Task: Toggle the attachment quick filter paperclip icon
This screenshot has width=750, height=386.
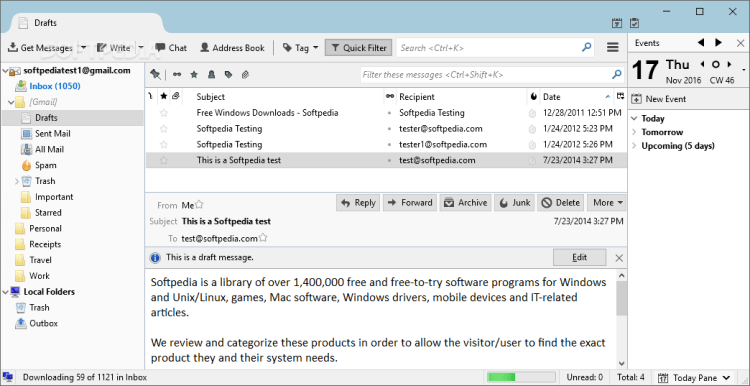Action: point(245,75)
